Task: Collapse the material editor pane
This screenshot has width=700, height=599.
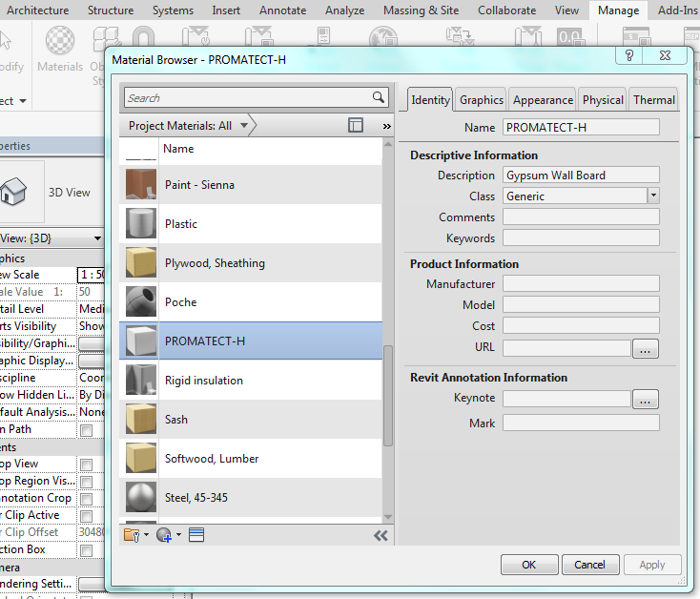Action: coord(381,535)
